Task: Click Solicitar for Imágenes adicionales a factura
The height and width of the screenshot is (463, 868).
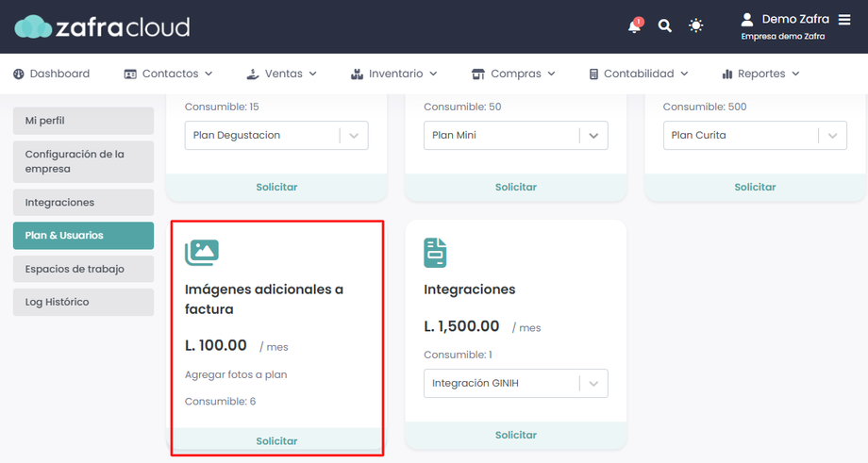Action: 276,441
